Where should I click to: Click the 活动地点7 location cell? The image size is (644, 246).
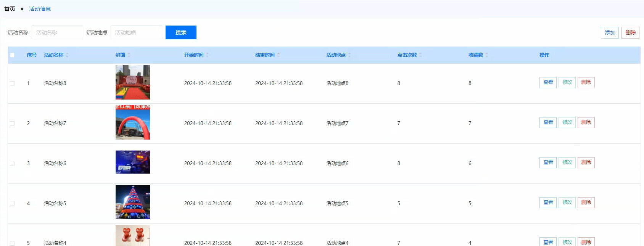[337, 123]
